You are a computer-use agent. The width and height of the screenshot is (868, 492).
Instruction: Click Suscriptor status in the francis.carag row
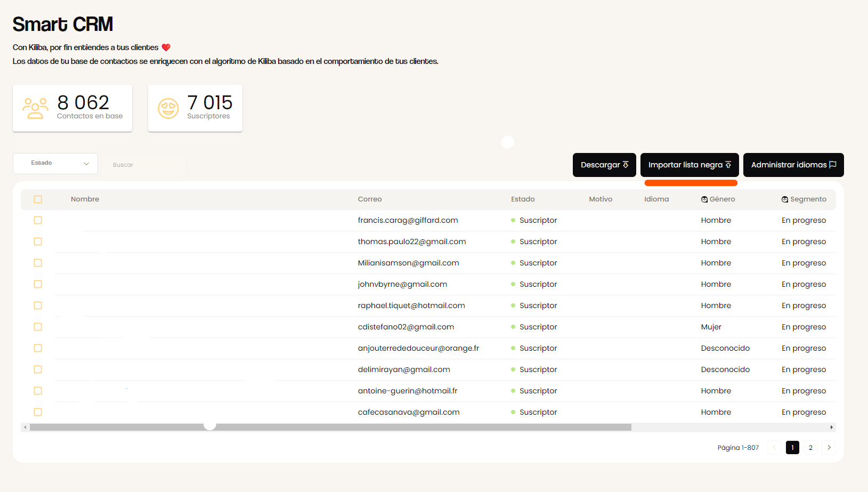click(x=538, y=220)
